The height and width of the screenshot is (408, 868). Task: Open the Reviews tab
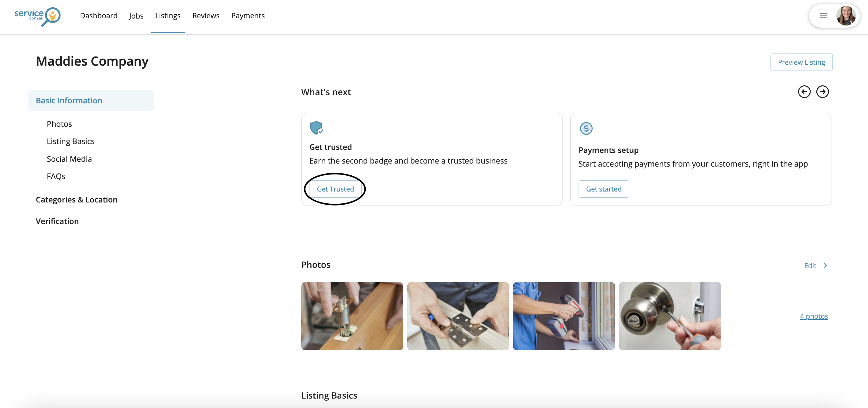point(206,16)
